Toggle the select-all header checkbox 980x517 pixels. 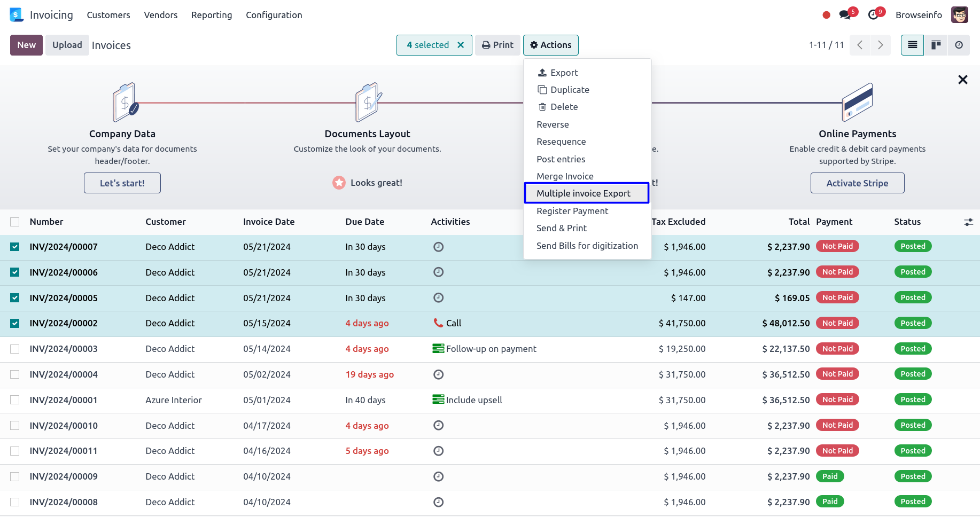point(15,222)
